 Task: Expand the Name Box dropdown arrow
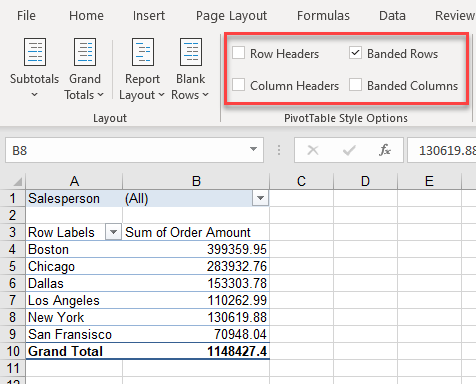pos(253,149)
